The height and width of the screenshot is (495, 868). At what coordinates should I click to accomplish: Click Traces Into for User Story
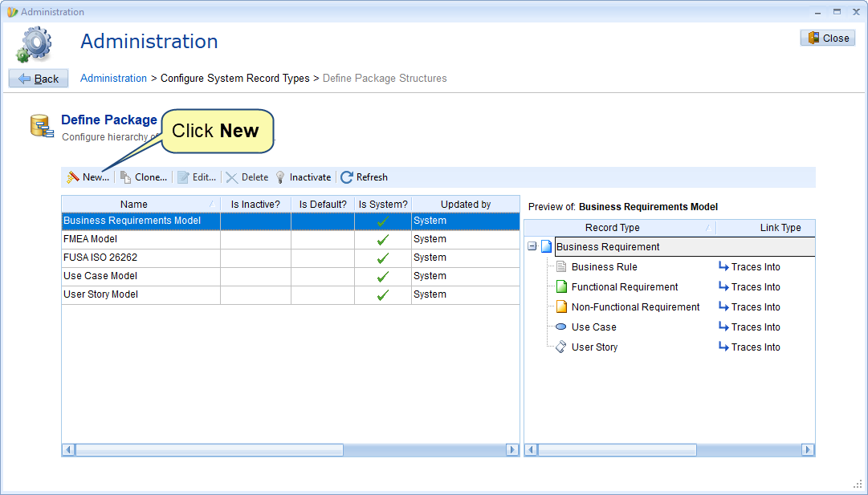[749, 347]
